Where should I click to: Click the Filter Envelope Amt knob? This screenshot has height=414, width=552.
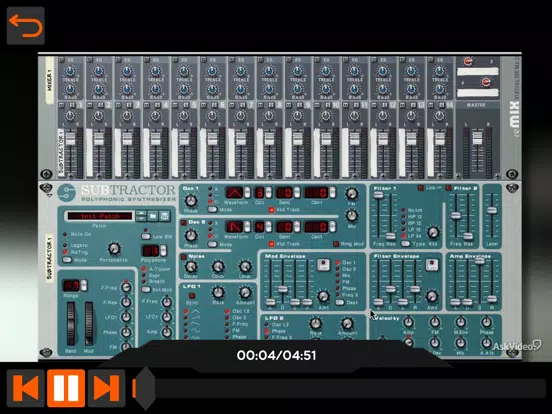(432, 296)
